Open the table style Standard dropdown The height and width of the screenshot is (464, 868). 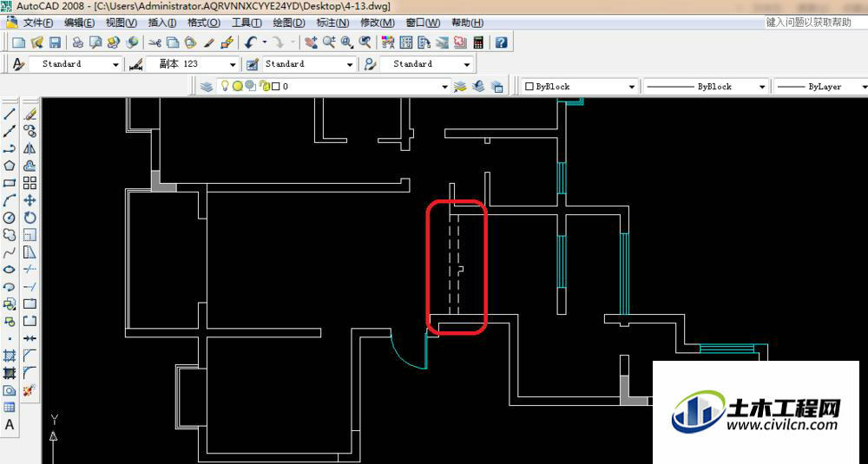(308, 64)
